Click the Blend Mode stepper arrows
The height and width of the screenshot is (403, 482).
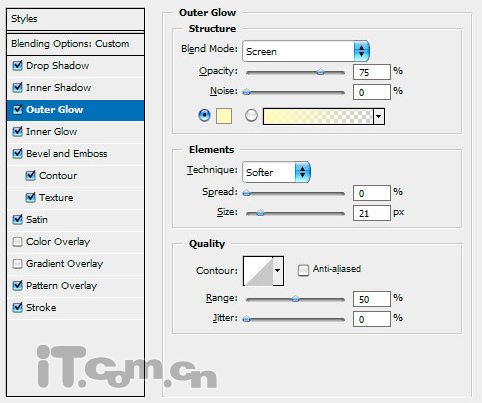[361, 51]
